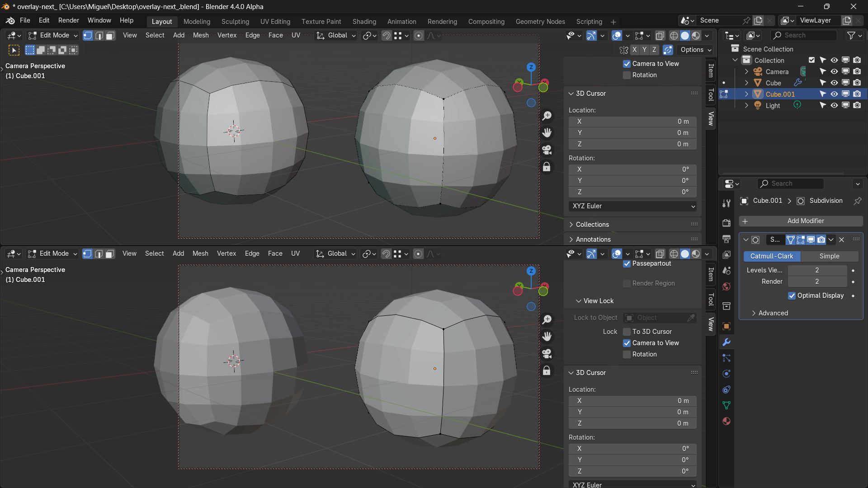
Task: Open outliner filter dropdown
Action: point(854,35)
